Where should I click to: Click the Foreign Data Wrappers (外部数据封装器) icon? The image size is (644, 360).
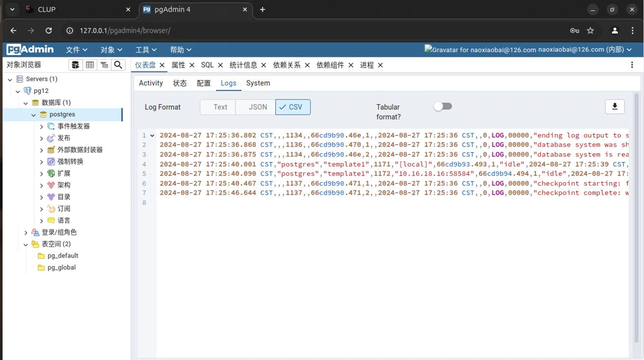tap(51, 150)
